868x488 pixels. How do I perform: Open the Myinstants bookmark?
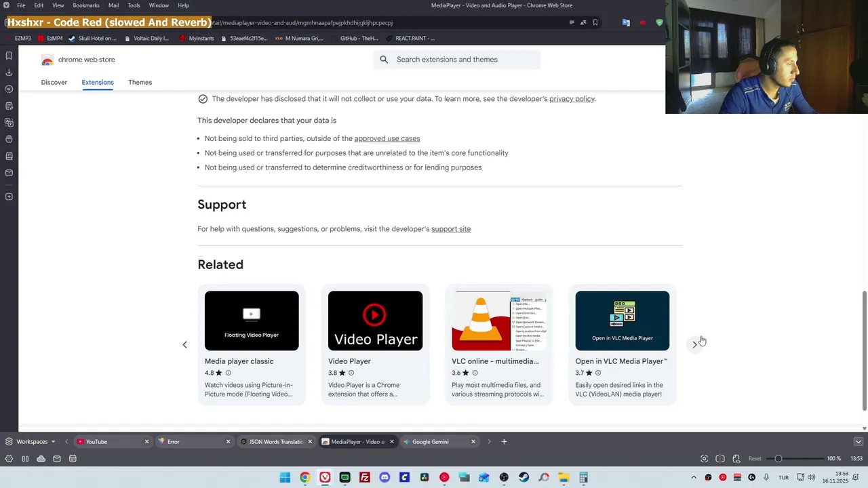[x=197, y=39]
